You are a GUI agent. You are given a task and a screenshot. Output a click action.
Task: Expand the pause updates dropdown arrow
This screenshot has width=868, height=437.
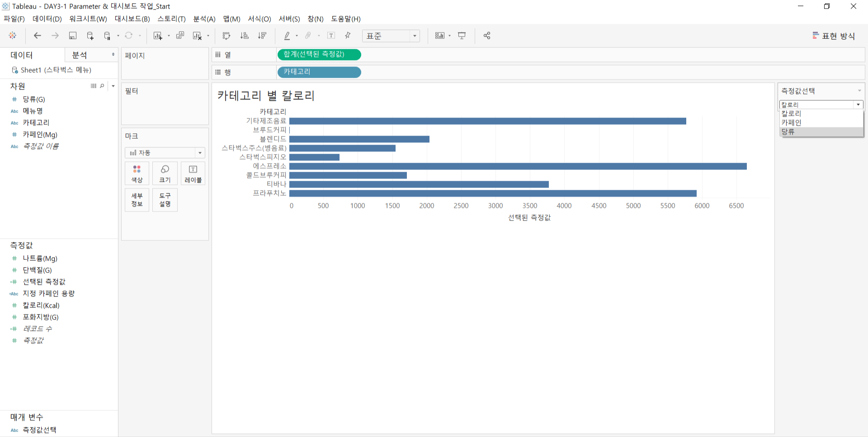(x=118, y=36)
